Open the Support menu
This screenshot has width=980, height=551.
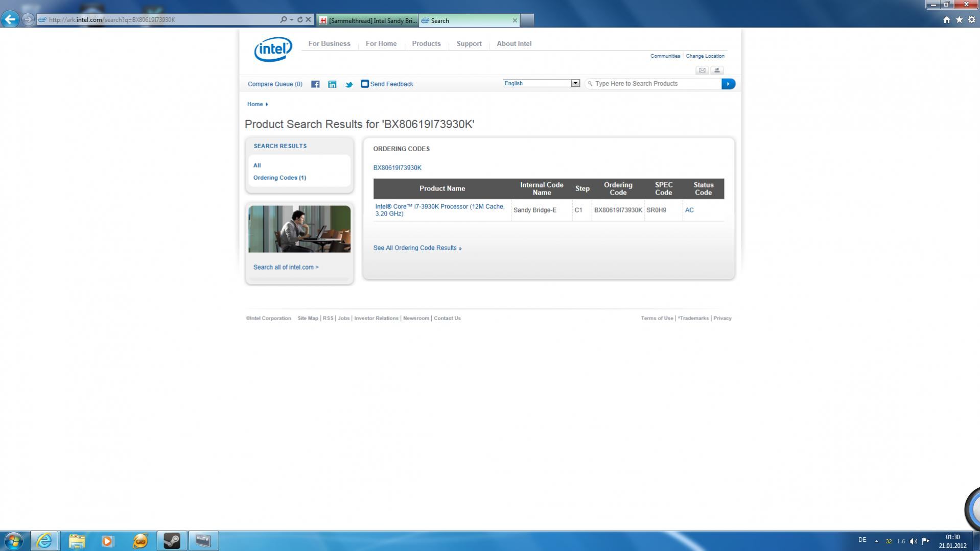469,43
